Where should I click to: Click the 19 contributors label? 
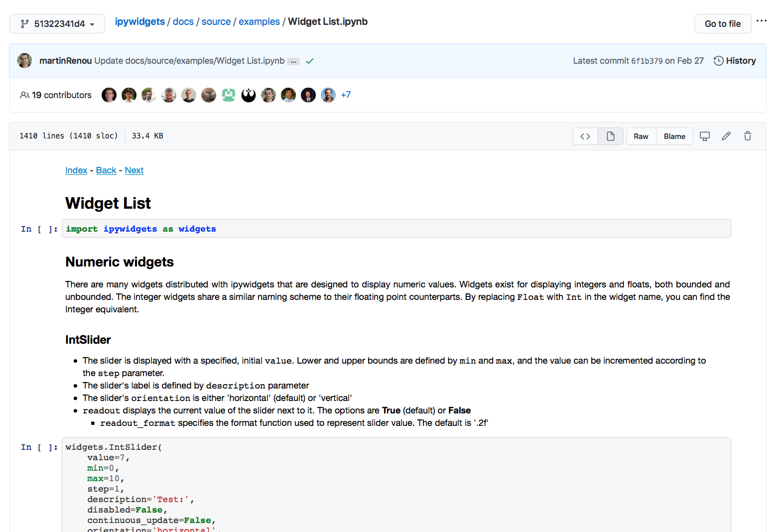56,95
